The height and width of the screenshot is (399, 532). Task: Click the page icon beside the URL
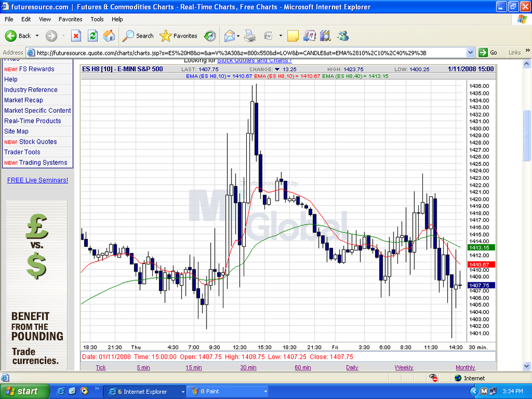click(31, 53)
